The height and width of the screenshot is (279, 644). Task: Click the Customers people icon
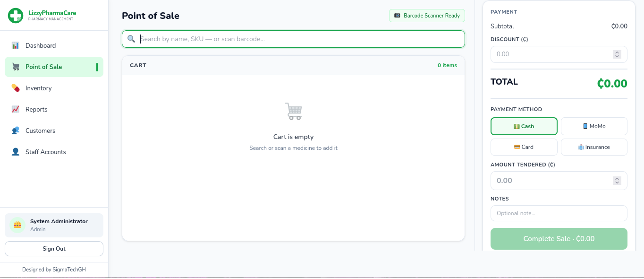point(16,131)
